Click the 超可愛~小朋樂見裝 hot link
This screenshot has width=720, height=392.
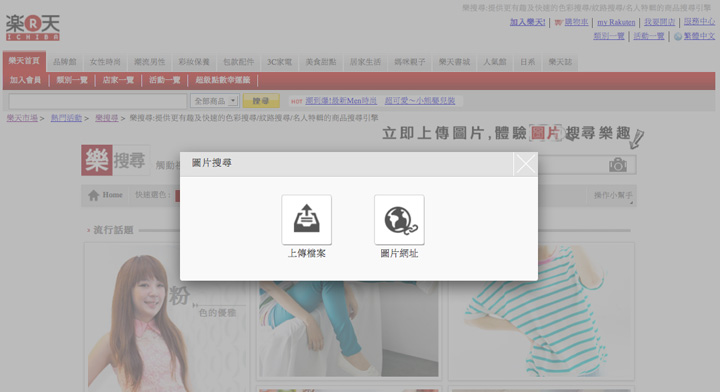click(420, 101)
